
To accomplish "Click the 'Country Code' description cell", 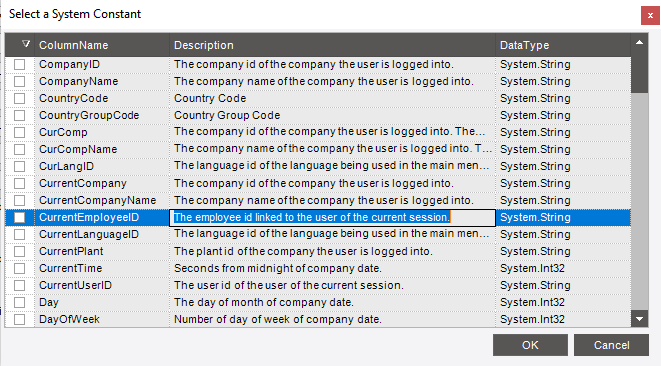I will [x=332, y=98].
